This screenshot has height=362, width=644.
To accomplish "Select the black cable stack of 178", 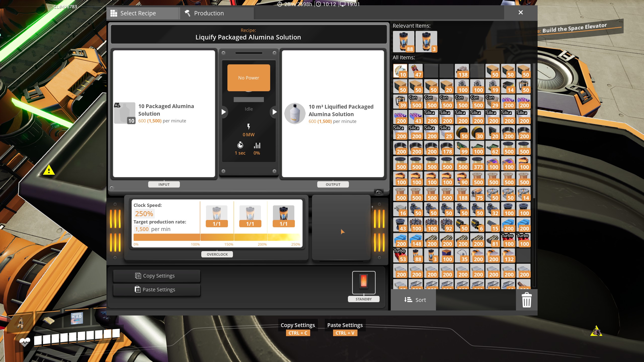I will pyautogui.click(x=447, y=148).
